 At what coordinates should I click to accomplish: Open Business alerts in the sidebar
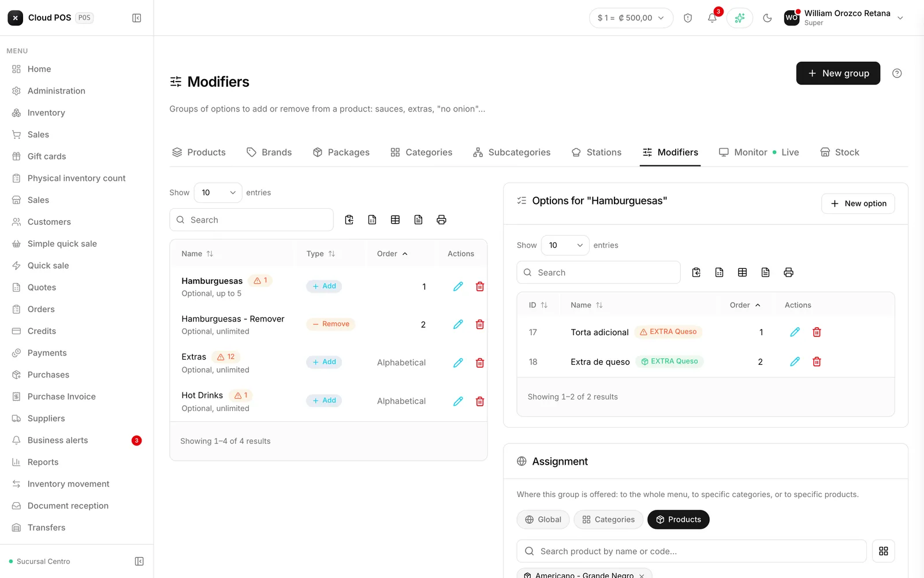pos(77,440)
